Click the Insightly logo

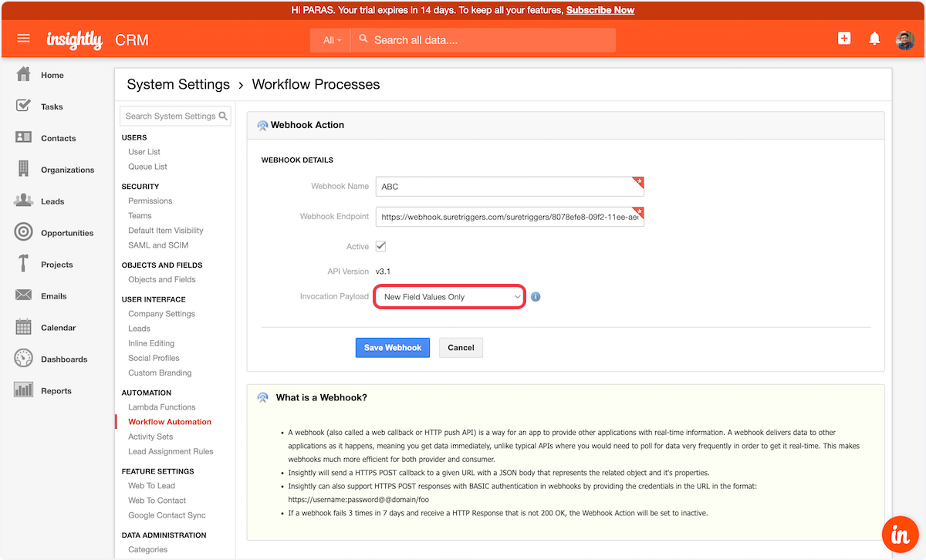click(x=74, y=40)
